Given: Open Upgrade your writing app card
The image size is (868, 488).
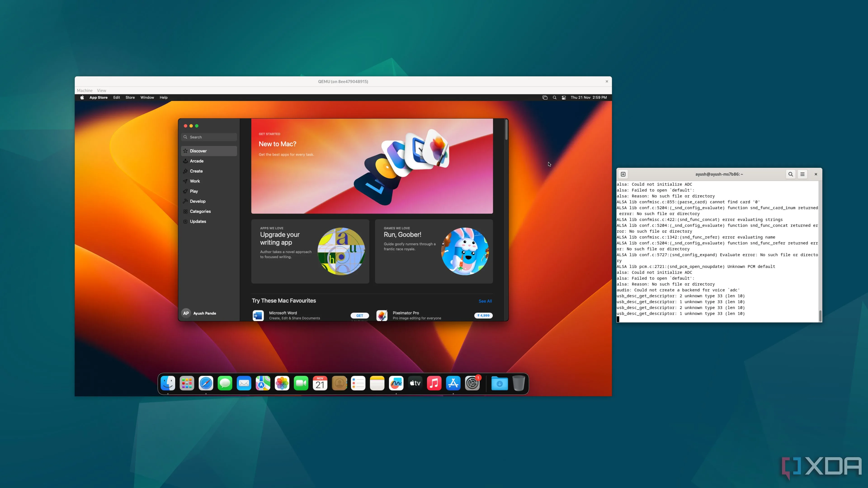Looking at the screenshot, I should point(310,251).
